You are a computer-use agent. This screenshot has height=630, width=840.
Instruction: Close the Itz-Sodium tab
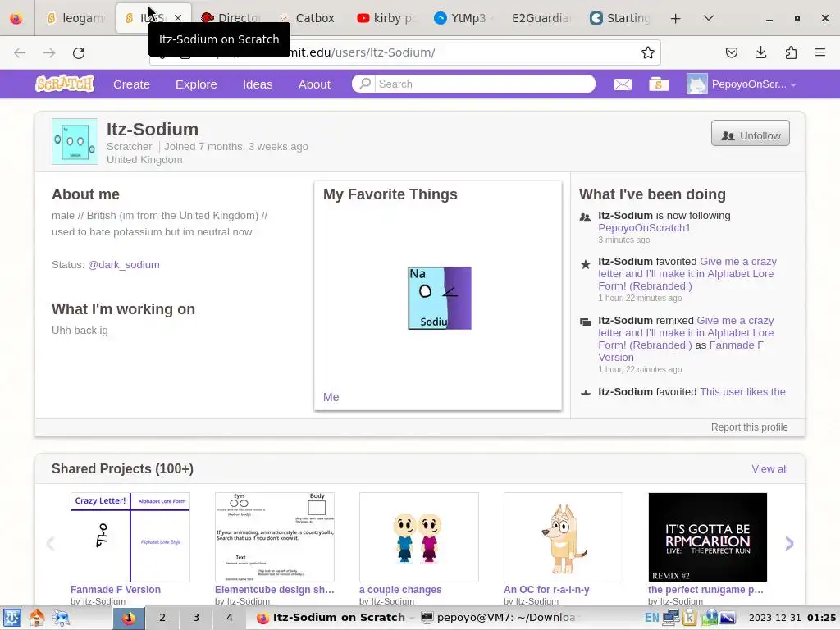coord(178,18)
